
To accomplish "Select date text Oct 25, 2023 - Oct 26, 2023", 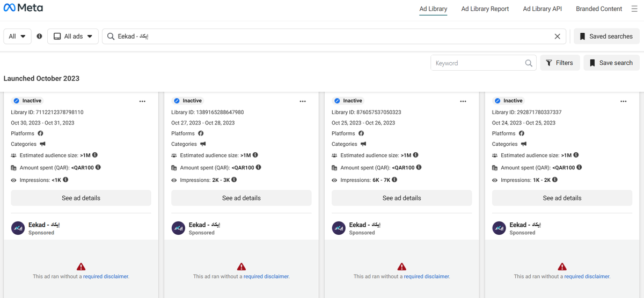I will click(x=363, y=123).
